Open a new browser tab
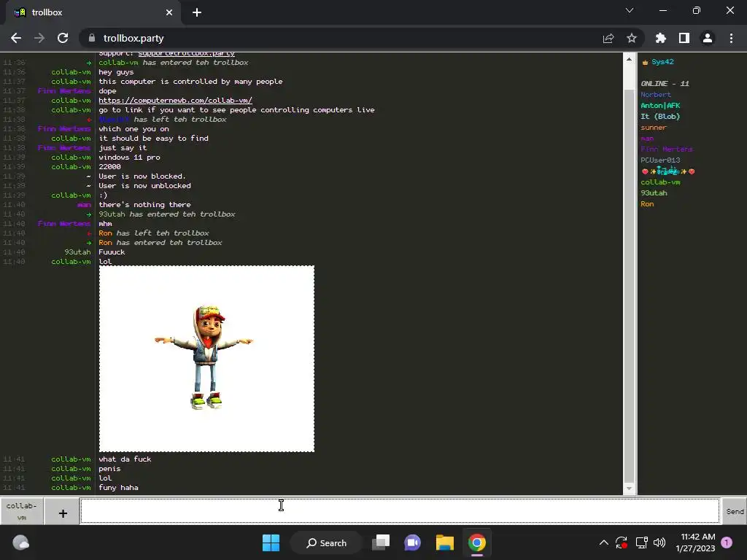This screenshot has width=747, height=560. pyautogui.click(x=197, y=12)
